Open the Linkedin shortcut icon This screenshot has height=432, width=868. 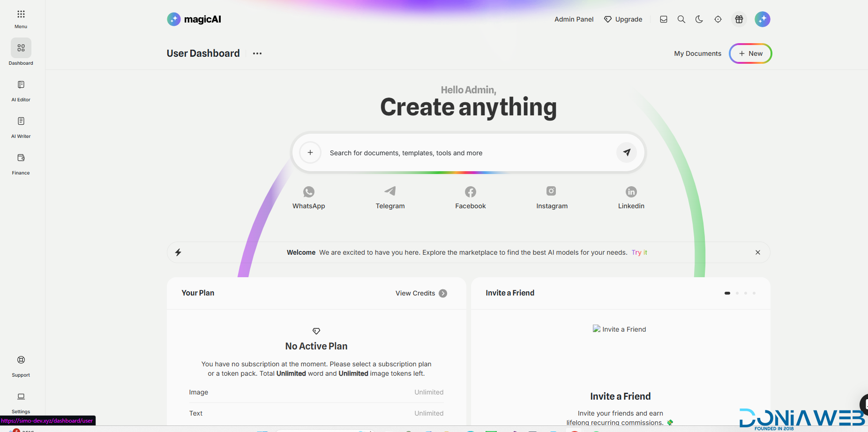(631, 192)
